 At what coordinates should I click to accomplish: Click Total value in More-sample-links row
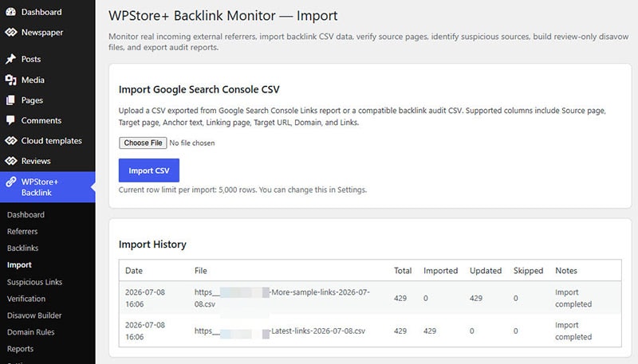click(400, 298)
